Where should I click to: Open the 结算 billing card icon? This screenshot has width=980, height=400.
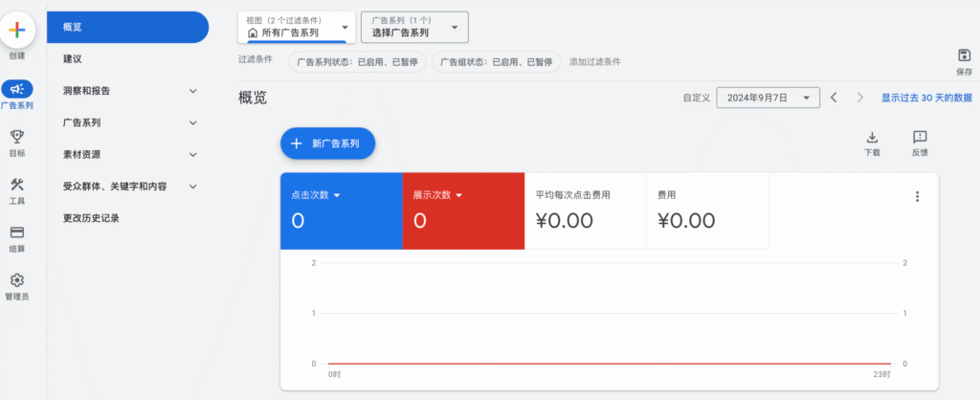(16, 233)
